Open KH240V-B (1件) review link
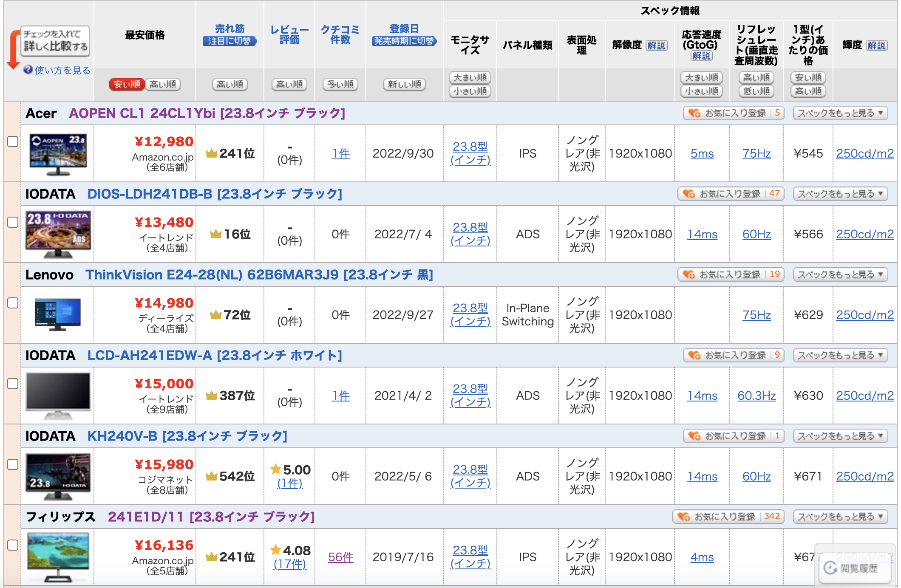Screen dimensions: 901x588 [289, 483]
